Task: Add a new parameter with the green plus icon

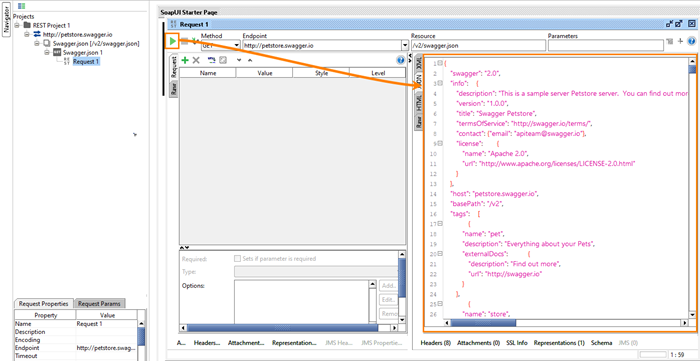Action: (x=185, y=60)
